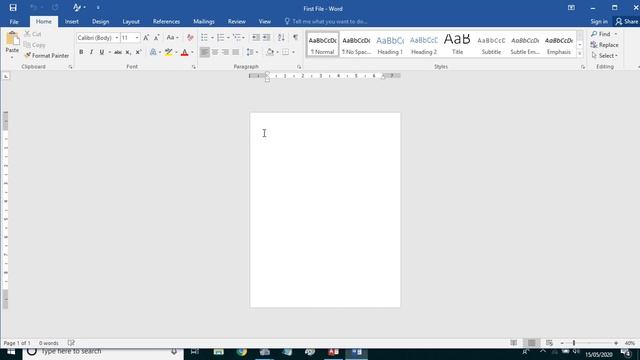Toggle Bold formatting
The width and height of the screenshot is (640, 360).
81,52
